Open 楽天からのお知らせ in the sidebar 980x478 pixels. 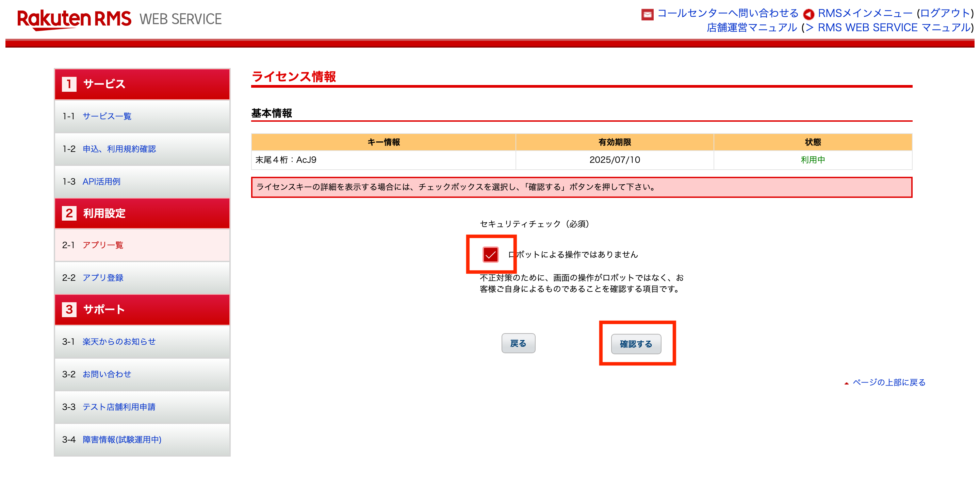(x=119, y=342)
